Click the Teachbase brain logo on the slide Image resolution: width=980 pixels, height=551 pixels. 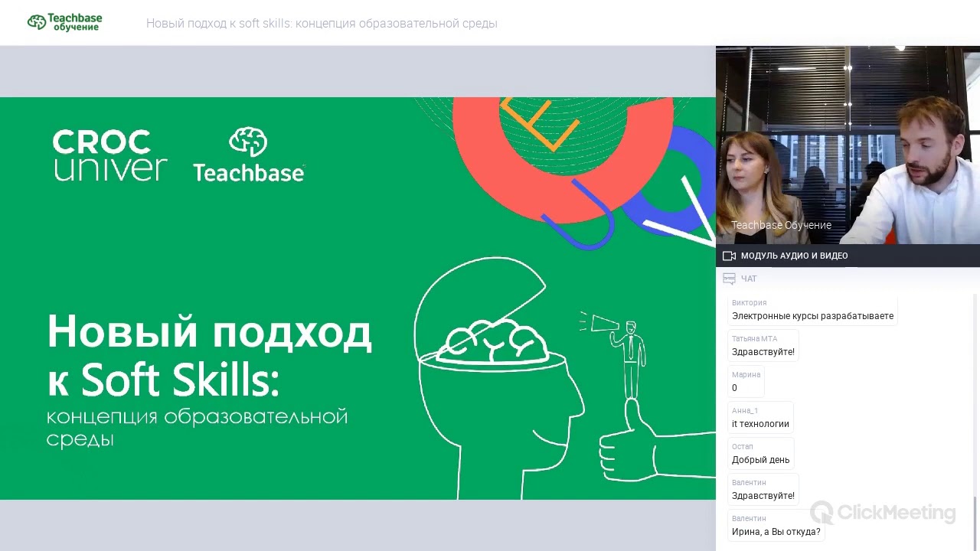tap(248, 155)
